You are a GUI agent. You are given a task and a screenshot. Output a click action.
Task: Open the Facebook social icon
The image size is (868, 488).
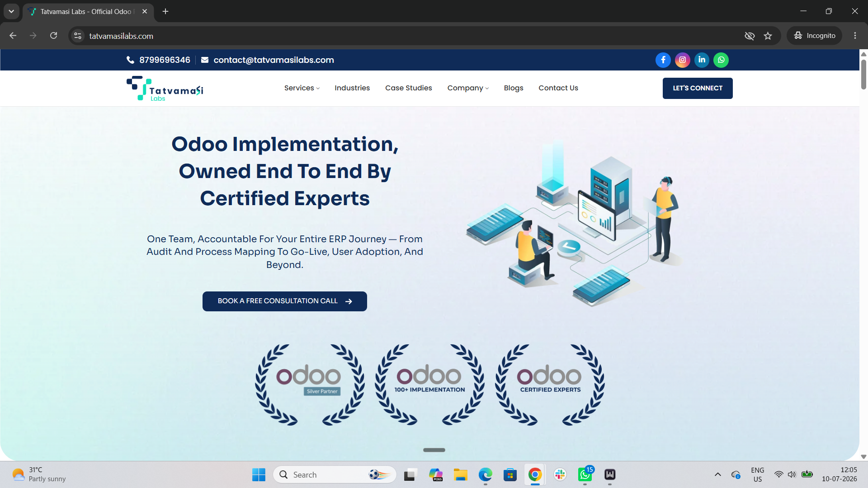[663, 60]
